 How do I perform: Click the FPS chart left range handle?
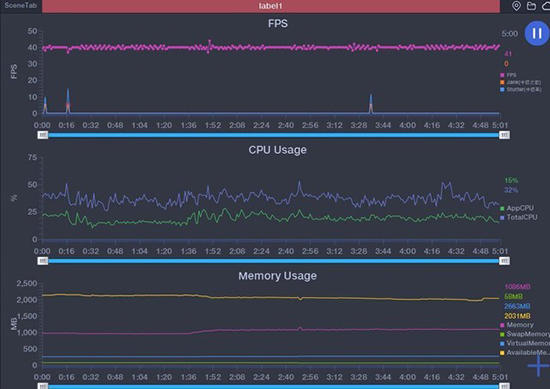coord(43,135)
